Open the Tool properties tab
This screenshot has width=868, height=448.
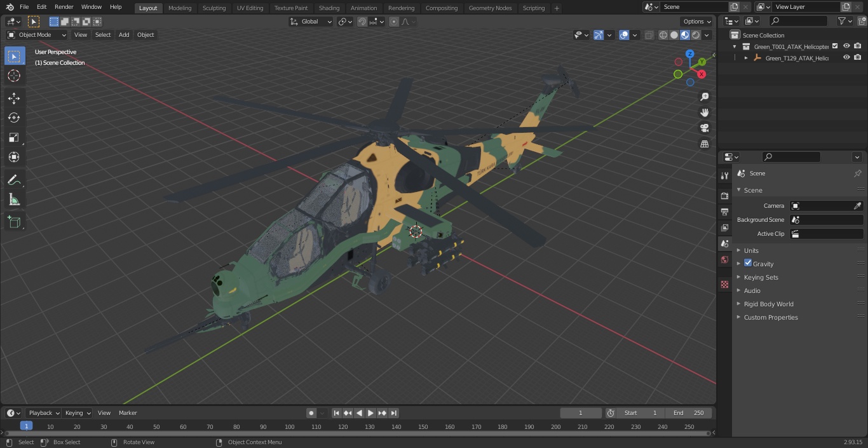724,175
